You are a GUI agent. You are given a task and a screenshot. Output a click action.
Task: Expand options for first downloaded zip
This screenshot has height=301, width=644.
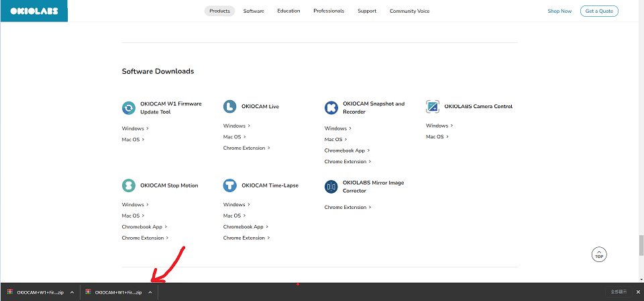point(72,292)
